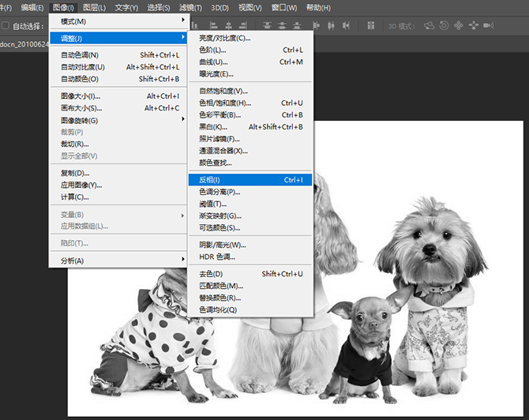Screen dimensions: 529x420
Task: Open the 视图(V) menu
Action: click(x=250, y=7)
